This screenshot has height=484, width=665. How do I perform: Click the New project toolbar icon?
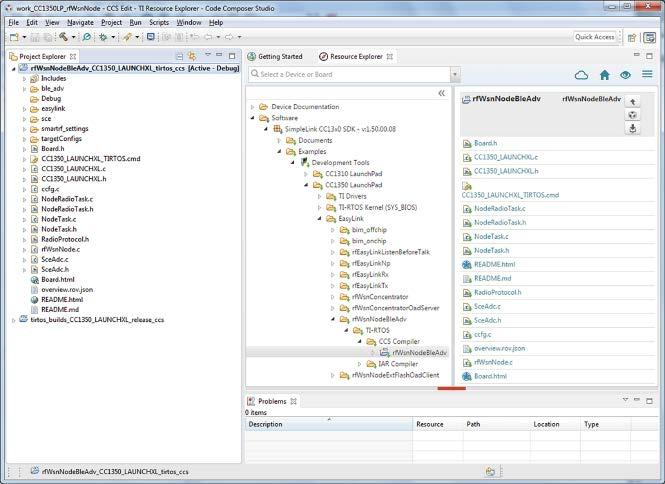(x=14, y=37)
